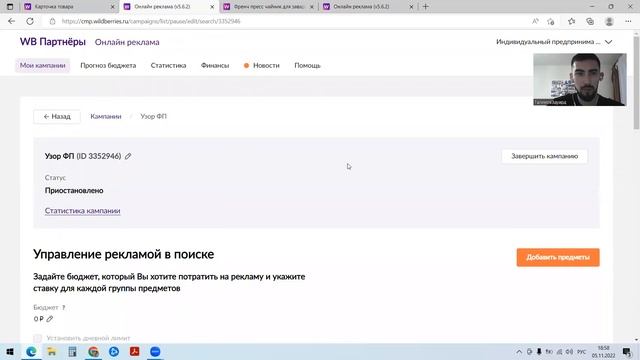Click Завершить кампанию button
The height and width of the screenshot is (360, 640).
pyautogui.click(x=544, y=156)
